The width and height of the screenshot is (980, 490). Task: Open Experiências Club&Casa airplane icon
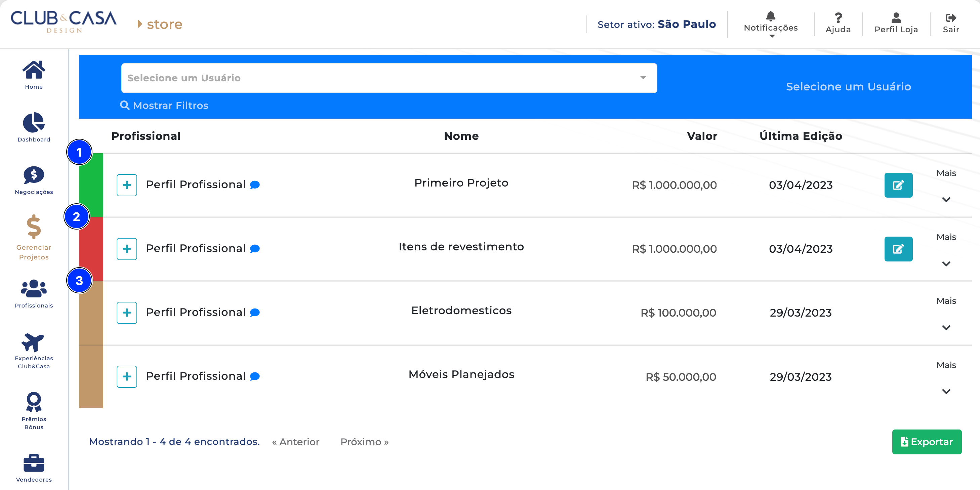[34, 342]
